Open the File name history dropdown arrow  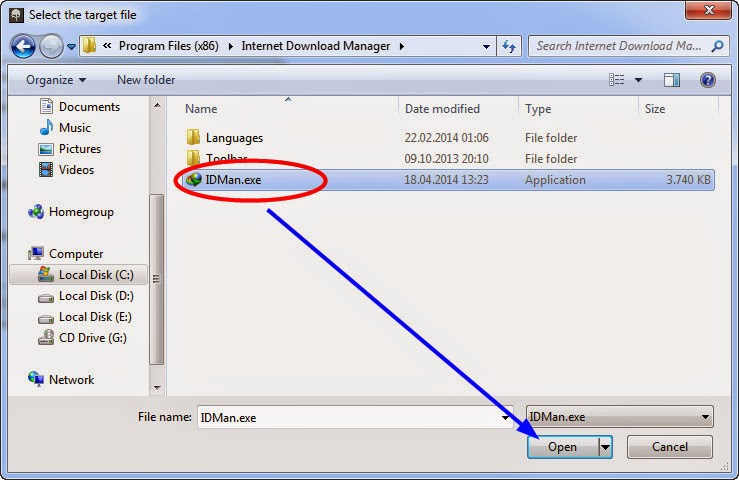pyautogui.click(x=505, y=417)
